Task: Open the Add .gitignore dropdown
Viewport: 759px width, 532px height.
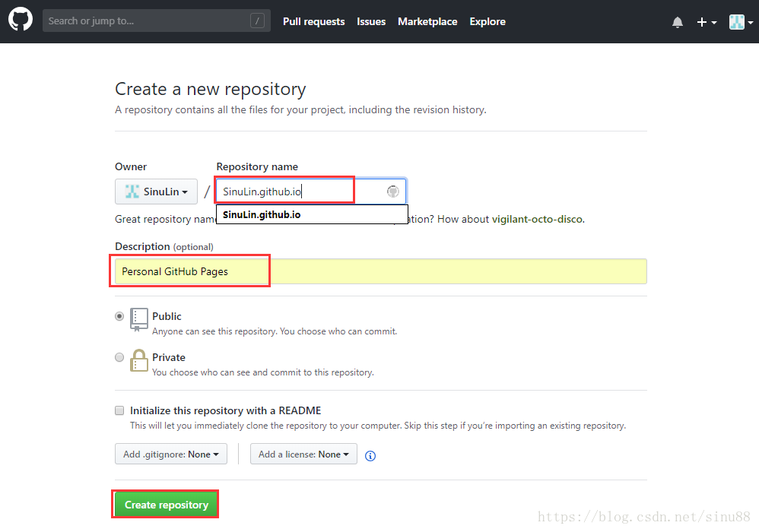Action: pos(171,454)
